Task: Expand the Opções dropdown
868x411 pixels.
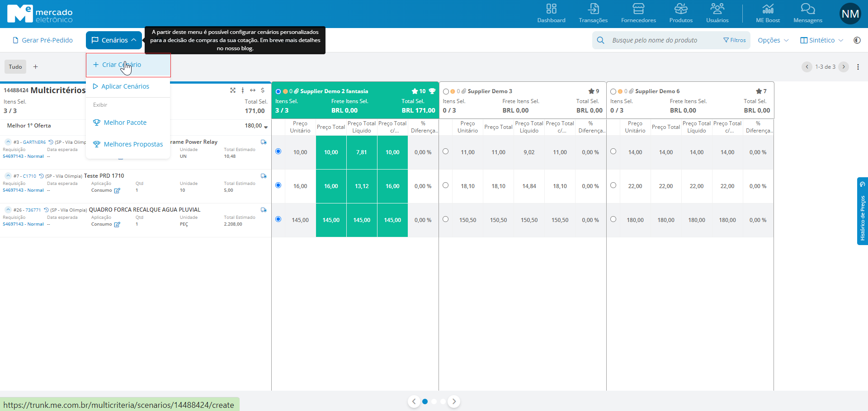Action: pyautogui.click(x=773, y=40)
